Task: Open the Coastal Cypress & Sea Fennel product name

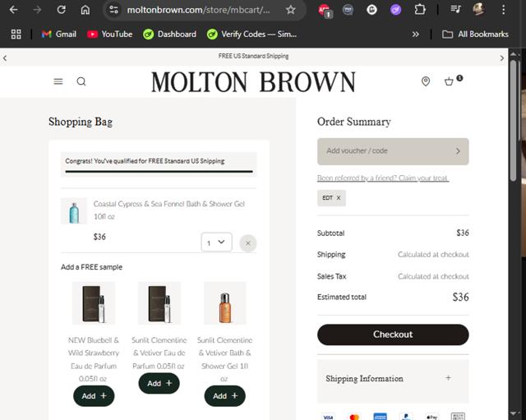Action: click(169, 210)
